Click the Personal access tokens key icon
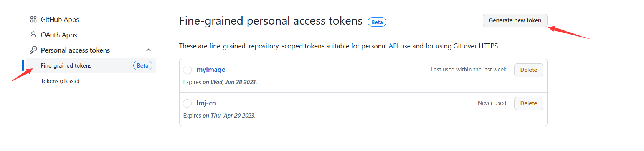The width and height of the screenshot is (644, 151). pos(33,50)
